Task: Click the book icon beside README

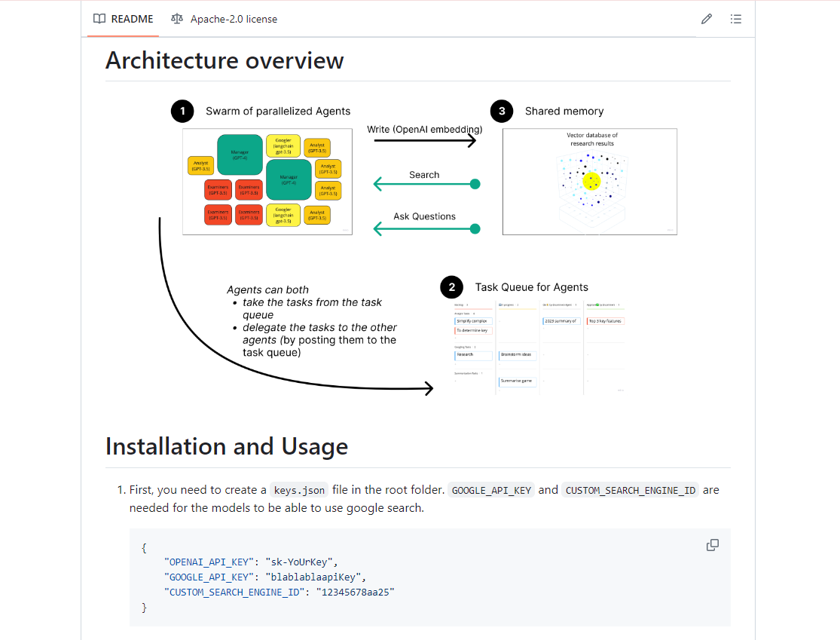Action: click(99, 19)
